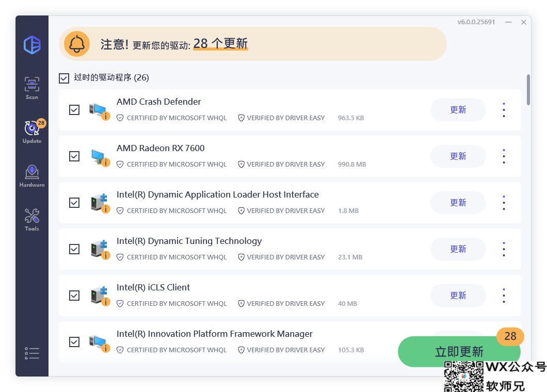The image size is (547, 392).
Task: Toggle the select-all outdated drivers checkbox
Action: pyautogui.click(x=64, y=78)
